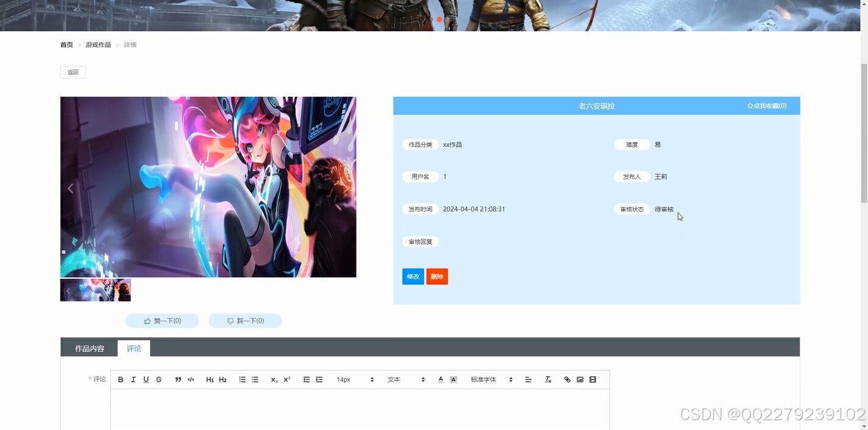Toggle bold formatting in the comment editor
868x430 pixels.
[121, 379]
